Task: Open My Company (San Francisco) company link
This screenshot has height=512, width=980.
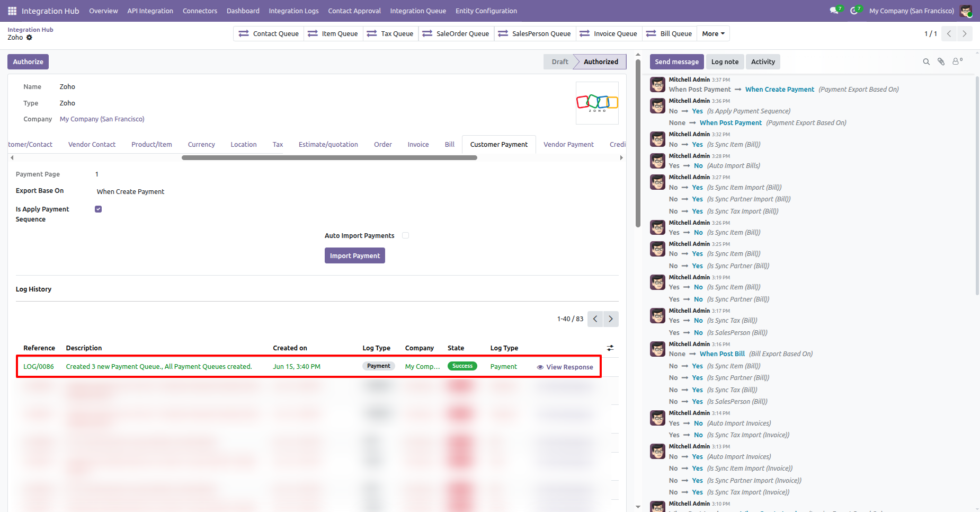Action: [102, 119]
